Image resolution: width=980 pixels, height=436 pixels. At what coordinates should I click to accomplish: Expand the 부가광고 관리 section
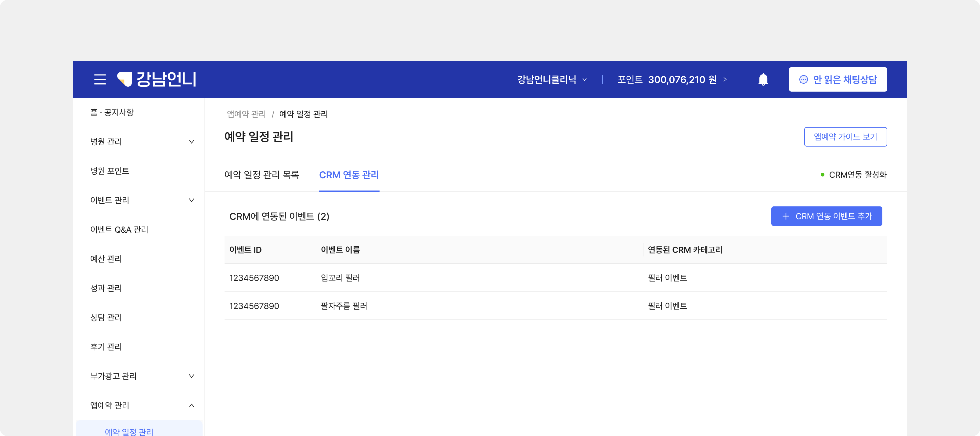coord(191,376)
